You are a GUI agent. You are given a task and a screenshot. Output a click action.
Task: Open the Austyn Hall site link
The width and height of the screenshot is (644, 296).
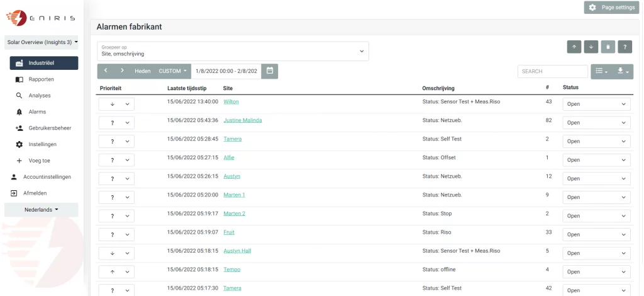(x=237, y=251)
